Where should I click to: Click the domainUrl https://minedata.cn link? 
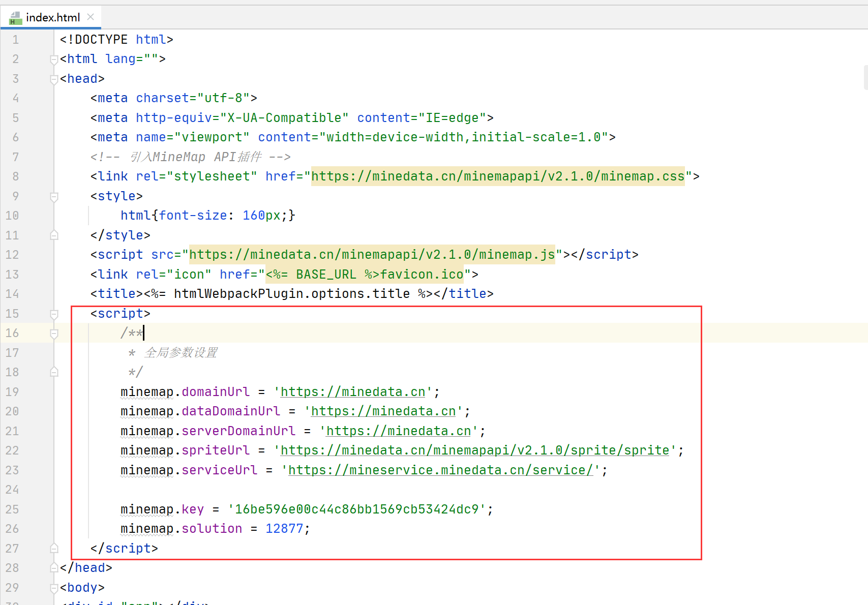(x=352, y=391)
